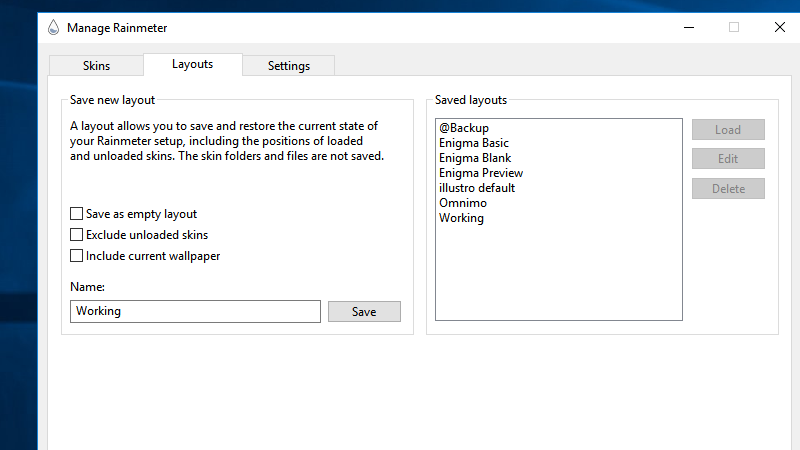Click the Edit layout button
Image resolution: width=800 pixels, height=450 pixels.
[728, 159]
